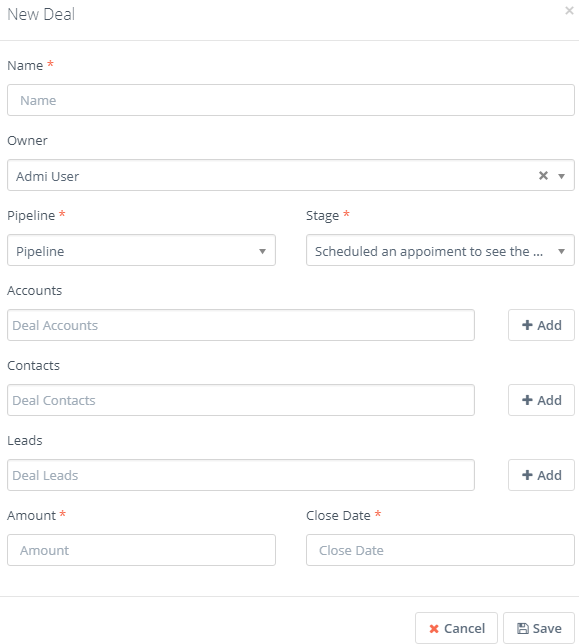Open the Close Date field
The width and height of the screenshot is (579, 644).
(440, 550)
